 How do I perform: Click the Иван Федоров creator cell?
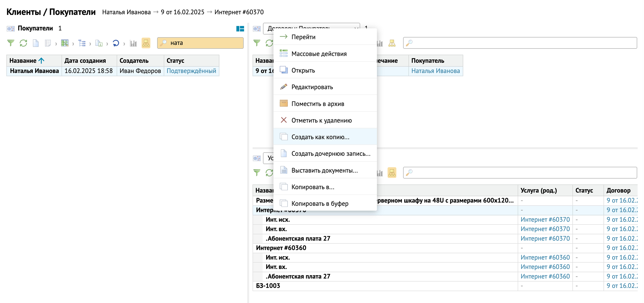140,71
